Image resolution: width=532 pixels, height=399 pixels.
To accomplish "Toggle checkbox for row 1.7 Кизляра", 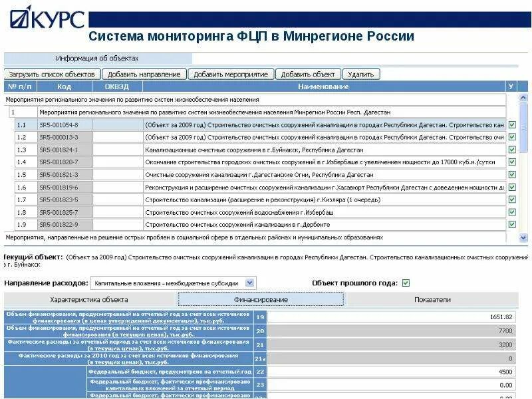I will 512,199.
